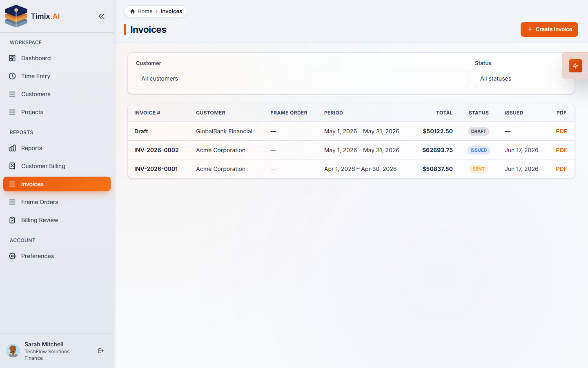Open the Customers section

tap(57, 94)
